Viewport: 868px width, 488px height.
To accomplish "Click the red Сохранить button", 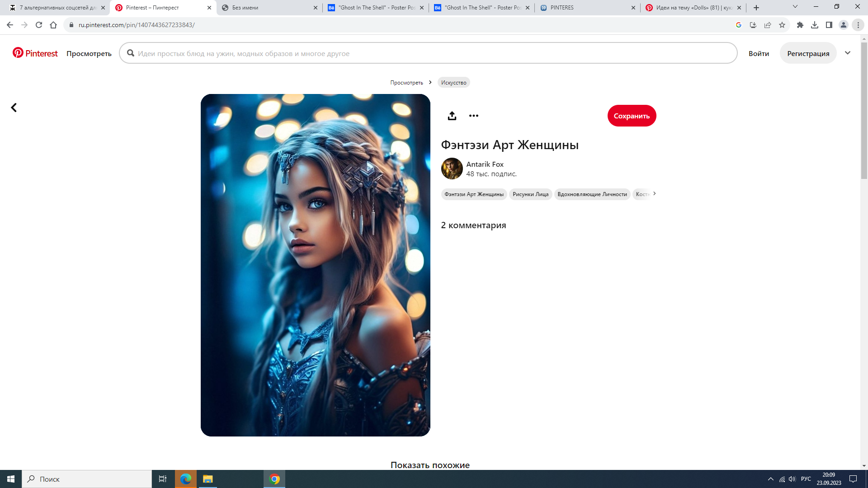I will (632, 116).
